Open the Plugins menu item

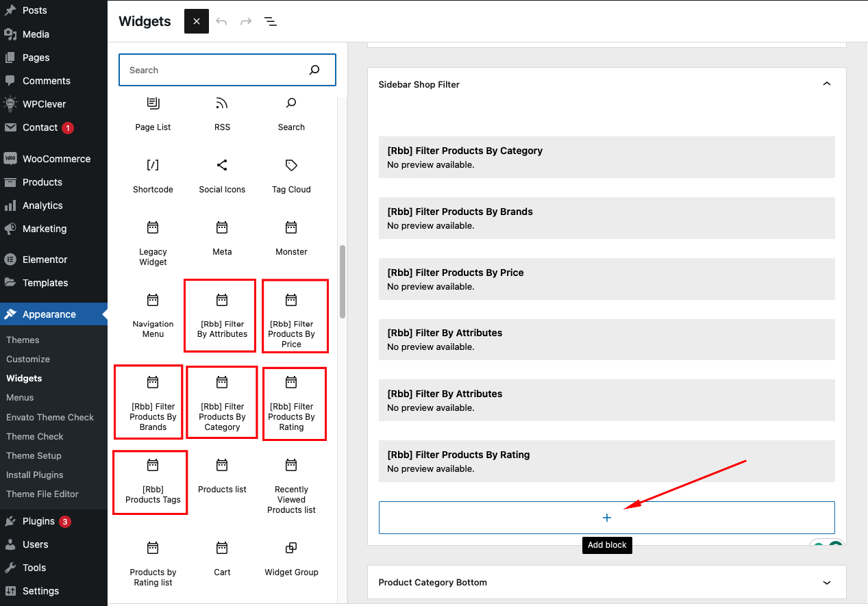coord(38,521)
